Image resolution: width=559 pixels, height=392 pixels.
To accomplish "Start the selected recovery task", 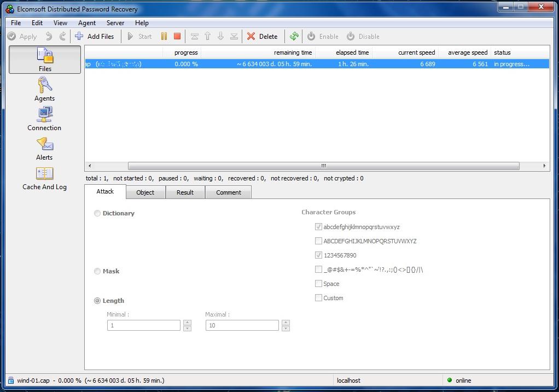I will [139, 36].
